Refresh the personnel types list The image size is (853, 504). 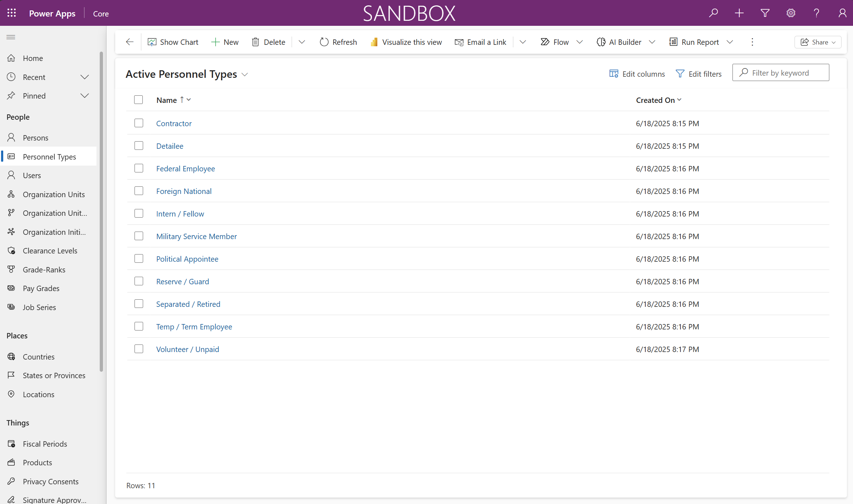338,42
